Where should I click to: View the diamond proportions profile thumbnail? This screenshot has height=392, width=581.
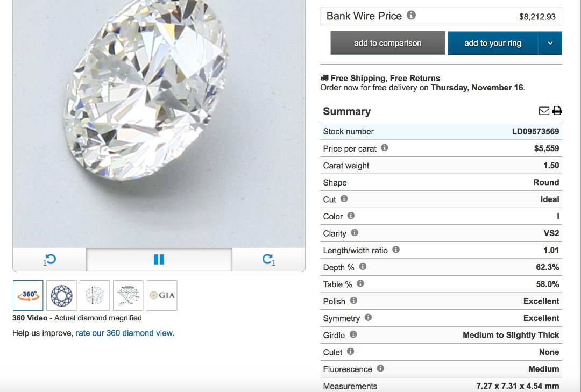[128, 295]
